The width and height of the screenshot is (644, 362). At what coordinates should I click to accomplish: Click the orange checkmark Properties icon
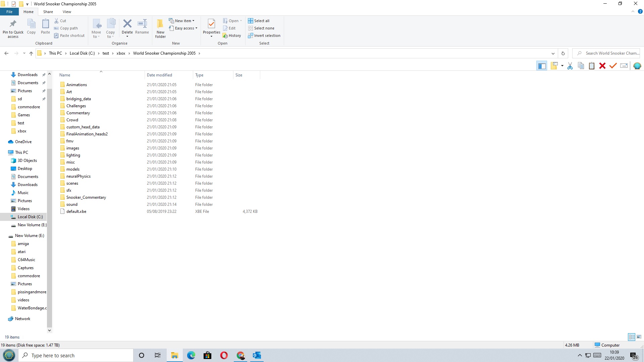click(613, 66)
